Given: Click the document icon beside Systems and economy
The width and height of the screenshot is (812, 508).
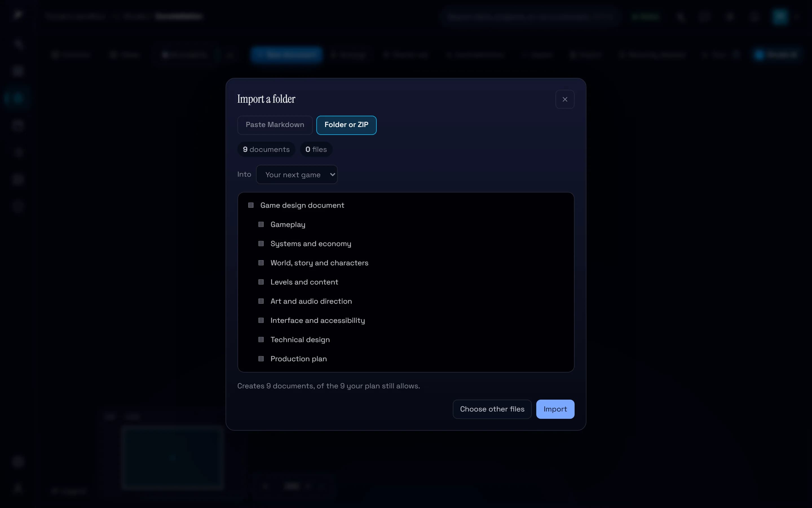Looking at the screenshot, I should [261, 244].
